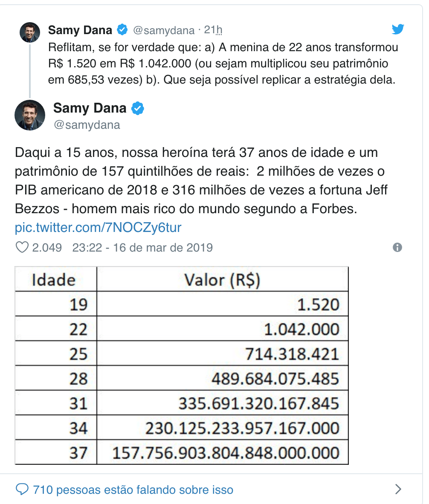Viewport: 429px width, 504px height.
Task: Click verified badge beside large Samy Dana name
Action: pyautogui.click(x=138, y=108)
